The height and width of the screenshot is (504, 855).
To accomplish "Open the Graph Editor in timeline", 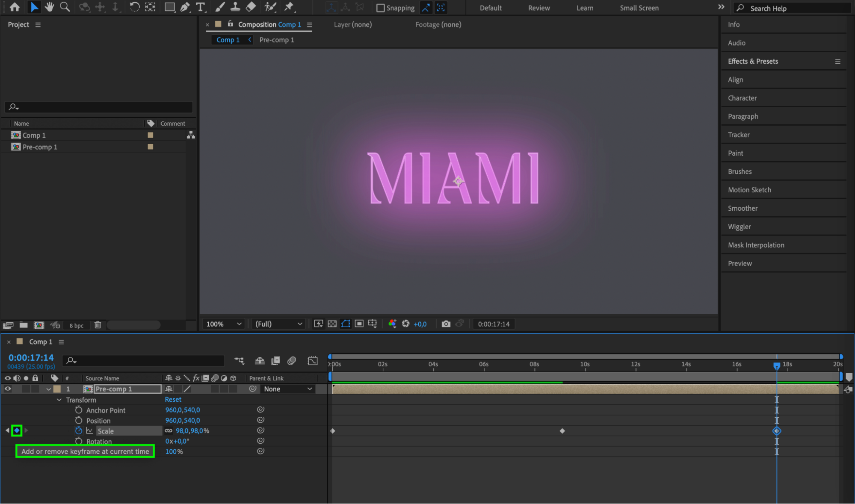I will tap(313, 361).
